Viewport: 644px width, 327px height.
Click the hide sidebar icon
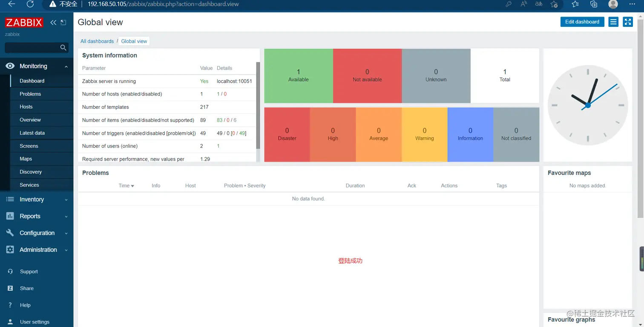63,23
